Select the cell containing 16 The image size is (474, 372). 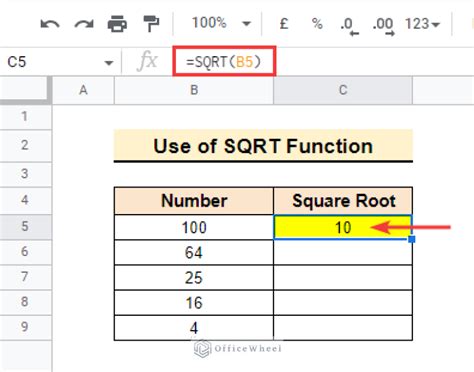[x=194, y=303]
